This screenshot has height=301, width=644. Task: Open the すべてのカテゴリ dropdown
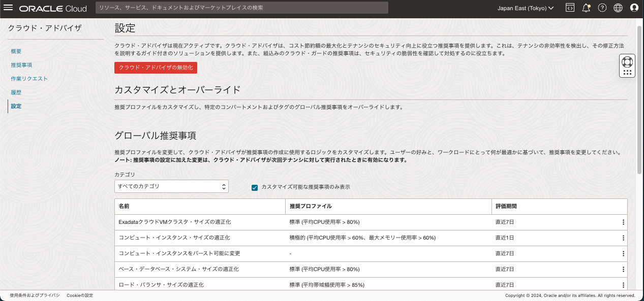[x=171, y=186]
